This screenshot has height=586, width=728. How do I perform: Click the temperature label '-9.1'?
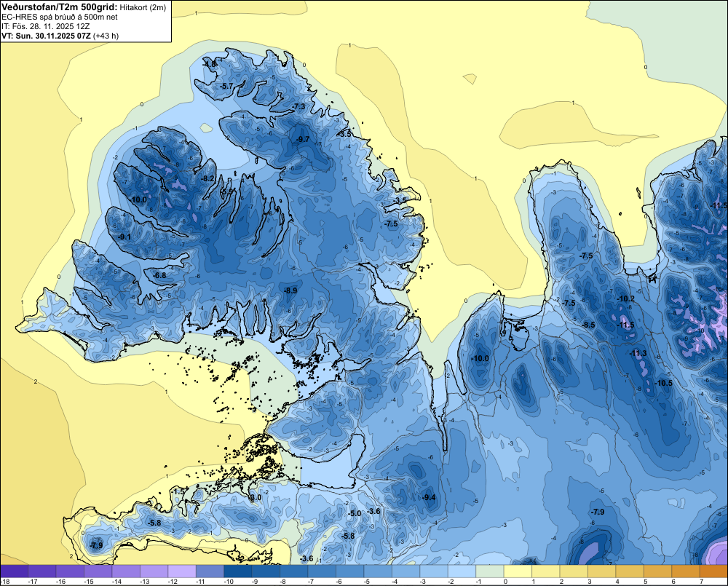(124, 237)
